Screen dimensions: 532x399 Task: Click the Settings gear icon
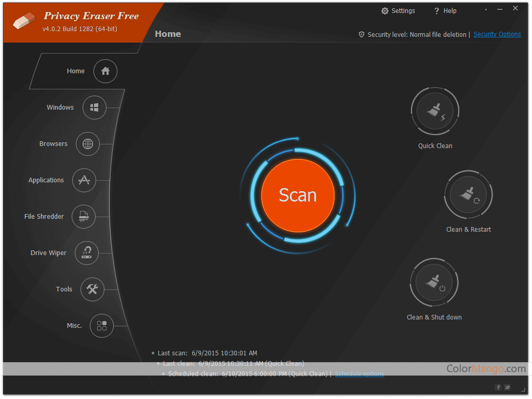[385, 11]
